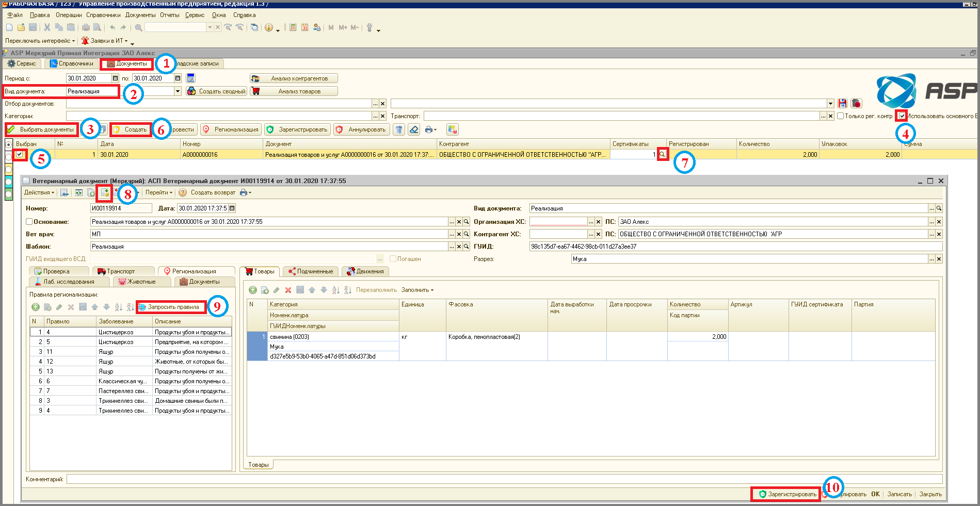Uncheck the selected document row checkbox
980x506 pixels.
coord(20,154)
